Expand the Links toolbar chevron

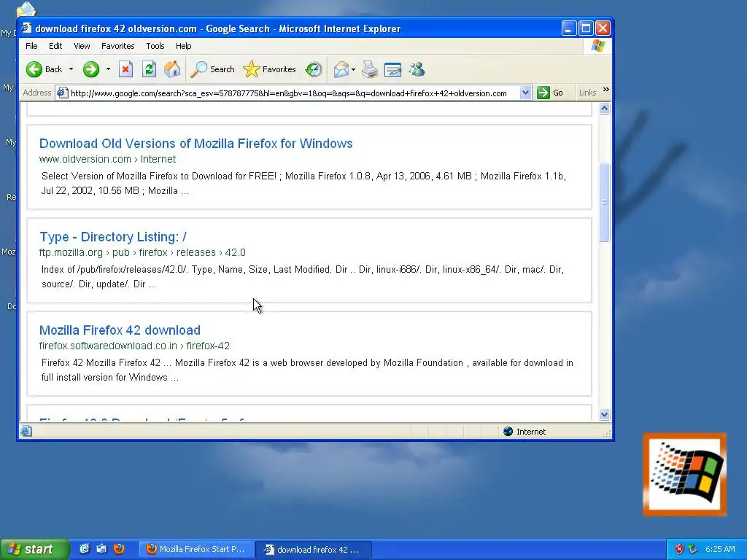pyautogui.click(x=606, y=90)
